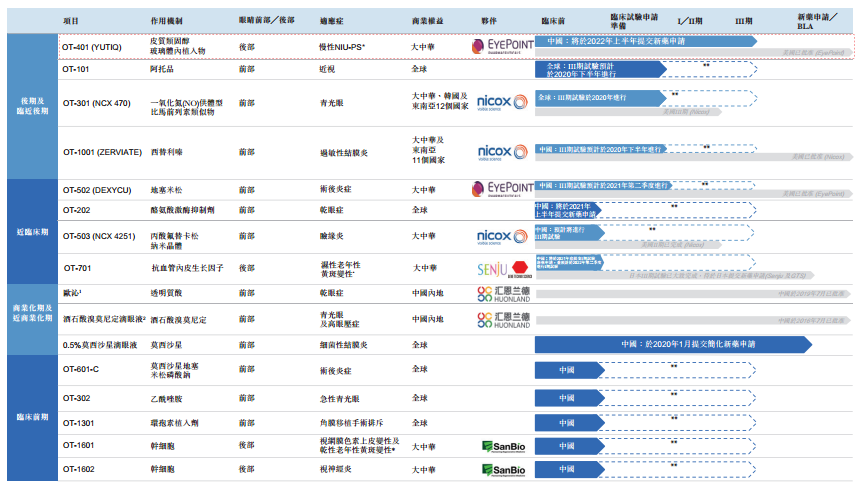Select the 後期及臨近後期 stage category block

coord(28,106)
